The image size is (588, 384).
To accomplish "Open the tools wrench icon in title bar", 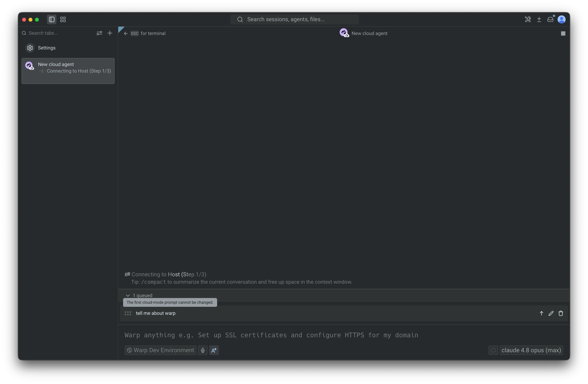I will [x=528, y=19].
